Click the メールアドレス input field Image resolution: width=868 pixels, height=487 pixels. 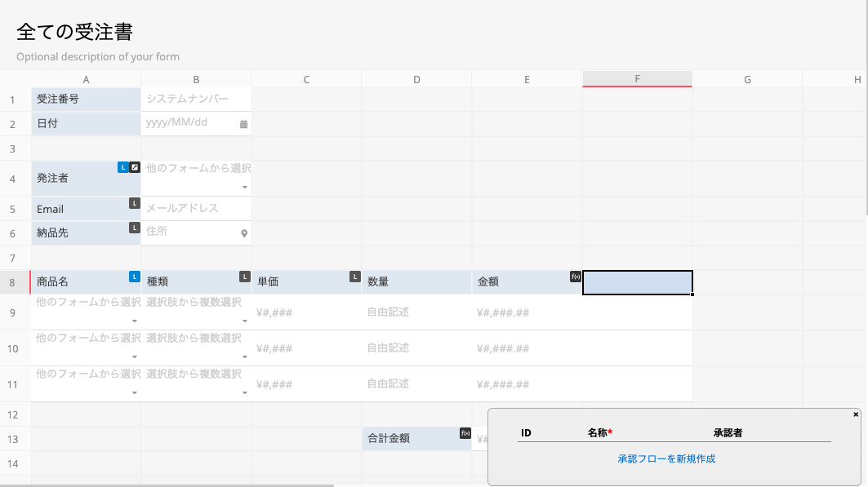pyautogui.click(x=196, y=208)
